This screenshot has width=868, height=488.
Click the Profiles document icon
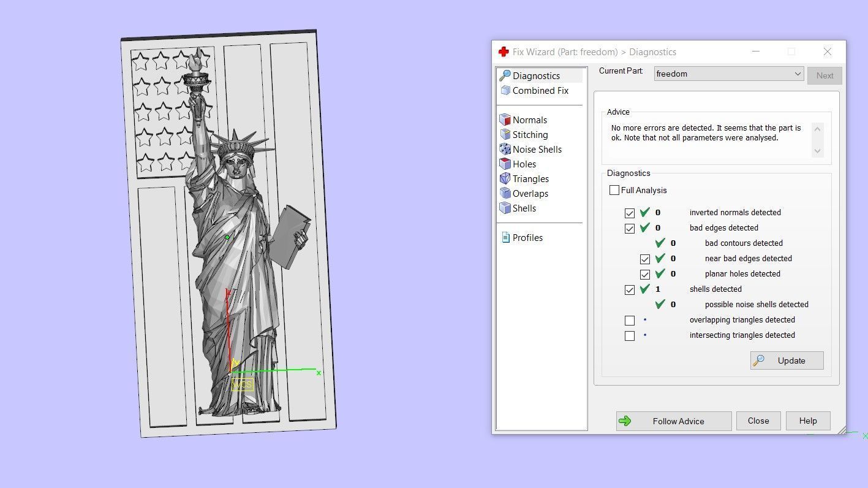point(506,237)
